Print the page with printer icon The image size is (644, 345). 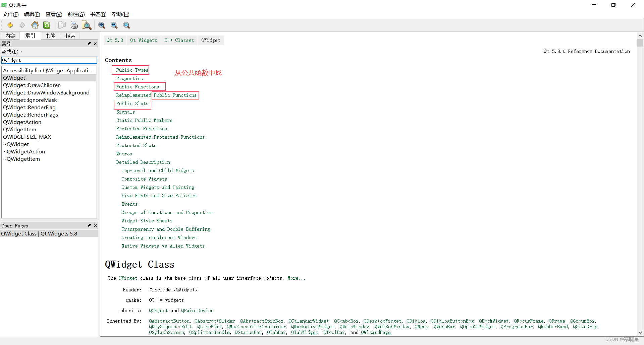point(74,25)
